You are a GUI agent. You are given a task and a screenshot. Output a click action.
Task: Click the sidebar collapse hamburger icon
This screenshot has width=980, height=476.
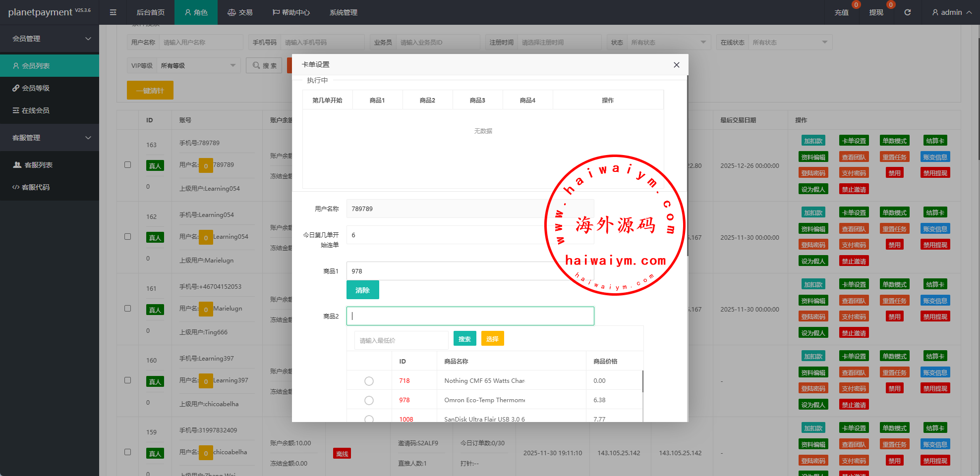(113, 12)
